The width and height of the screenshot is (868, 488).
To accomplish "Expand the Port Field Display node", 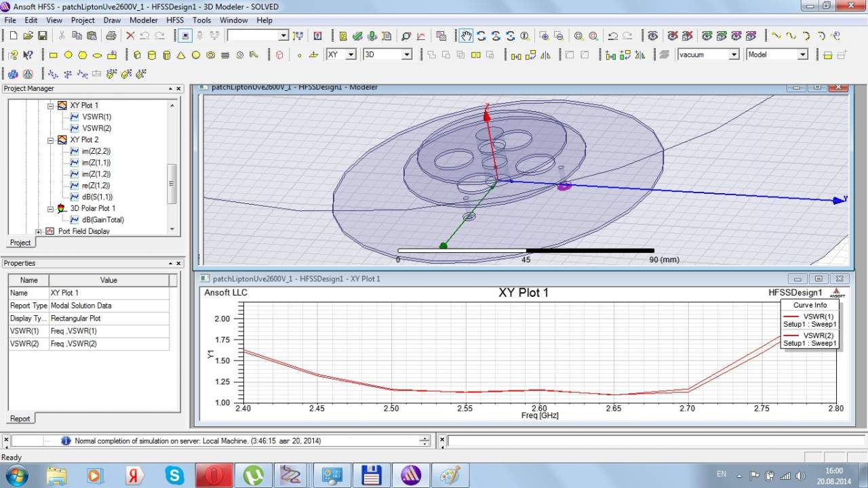I will tap(39, 231).
